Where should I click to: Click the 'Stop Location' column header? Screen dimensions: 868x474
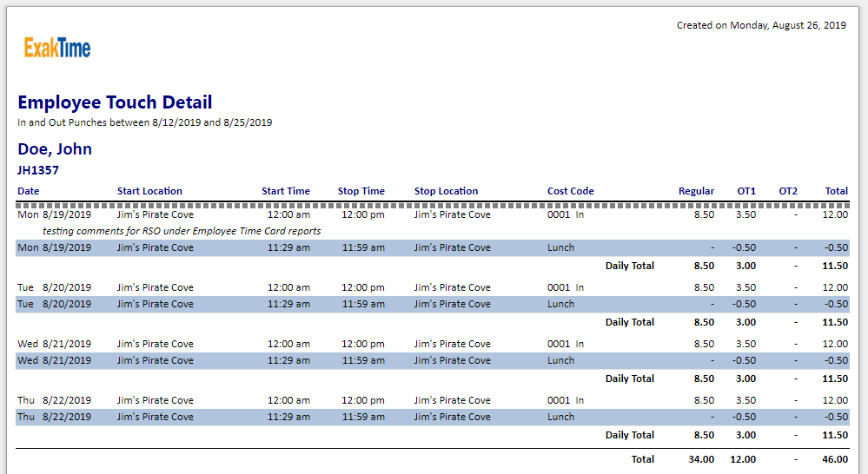[447, 191]
